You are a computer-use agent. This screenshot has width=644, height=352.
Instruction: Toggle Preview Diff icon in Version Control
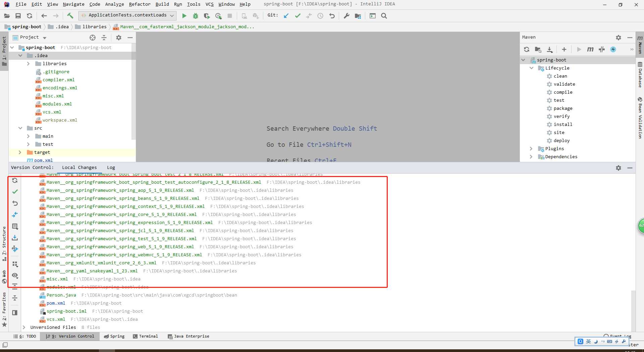coord(15,313)
